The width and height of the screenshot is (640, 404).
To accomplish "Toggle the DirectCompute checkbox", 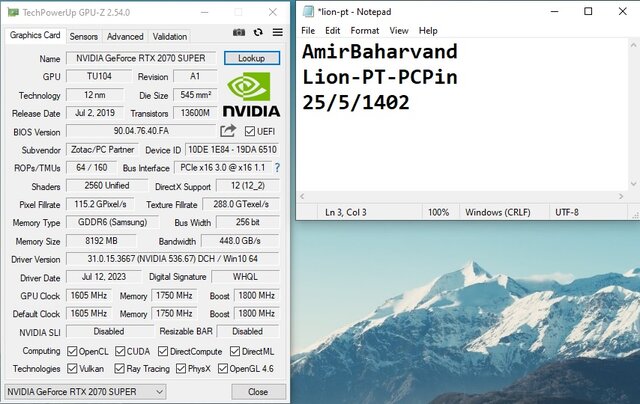I will tap(163, 351).
